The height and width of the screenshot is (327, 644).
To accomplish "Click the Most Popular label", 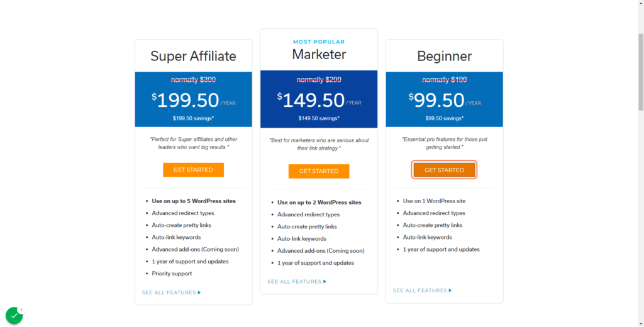I will click(x=319, y=42).
